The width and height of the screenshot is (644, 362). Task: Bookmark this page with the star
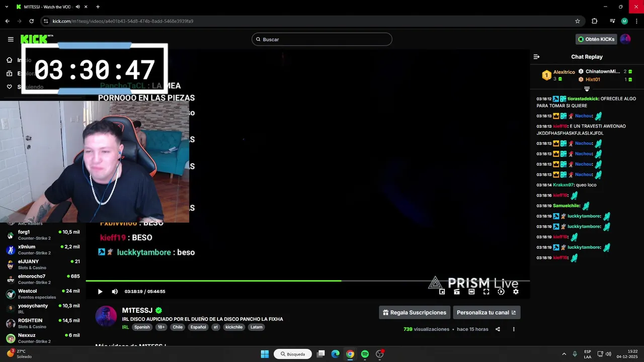[578, 21]
